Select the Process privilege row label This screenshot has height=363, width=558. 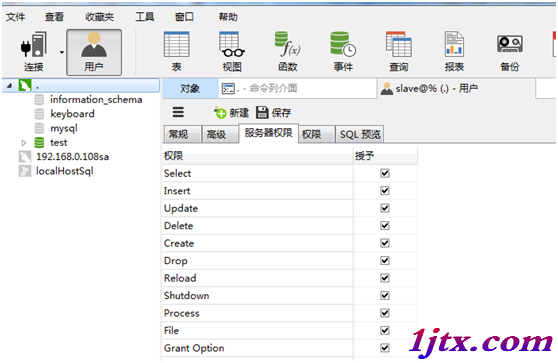[x=181, y=313]
